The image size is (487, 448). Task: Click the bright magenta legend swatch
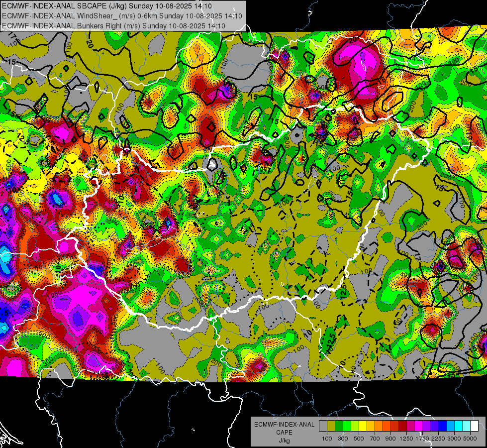(419, 426)
